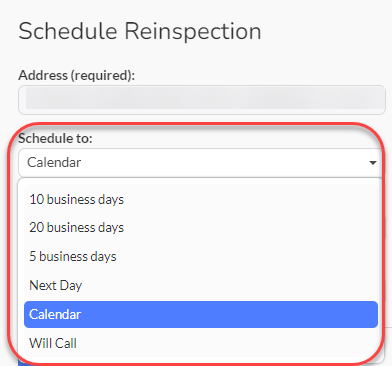Click the blue button edge below the list
The height and width of the screenshot is (366, 392).
[x=21, y=363]
